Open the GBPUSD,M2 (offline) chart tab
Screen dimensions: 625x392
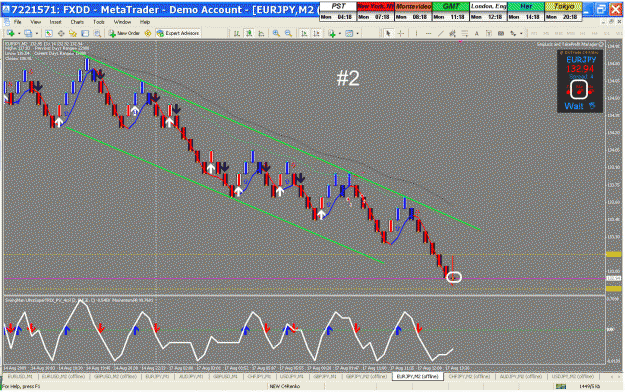(x=115, y=376)
